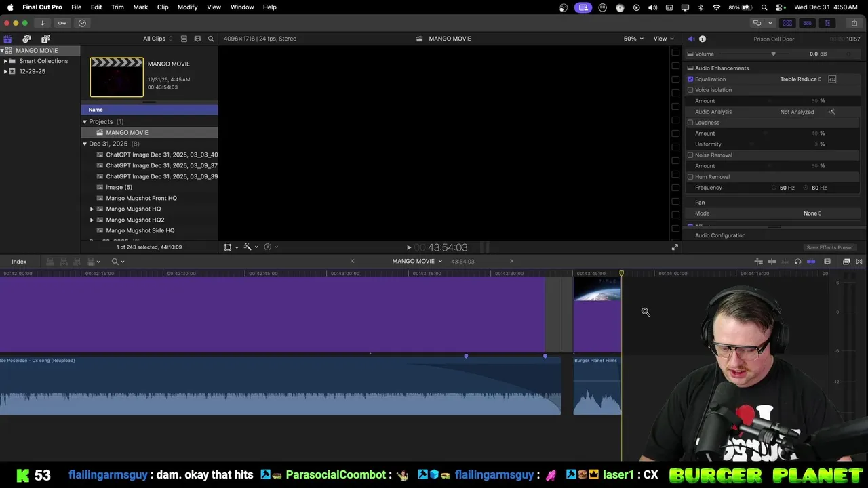This screenshot has width=868, height=488.
Task: Open Modify menu
Action: (x=187, y=7)
